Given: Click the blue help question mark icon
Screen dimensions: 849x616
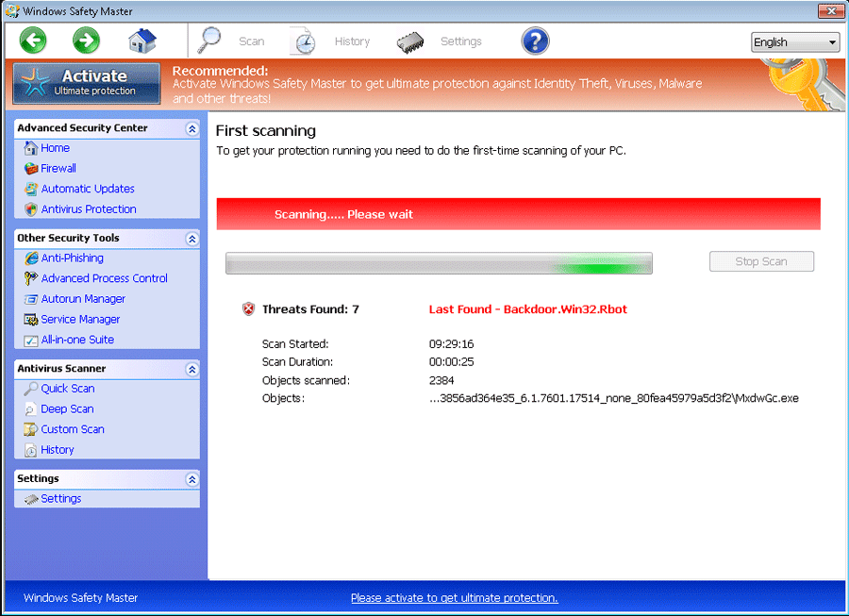Looking at the screenshot, I should pos(535,42).
